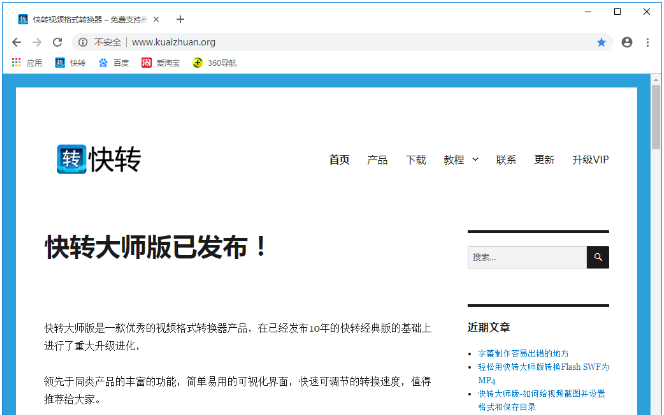Open the Chrome three-dot menu
This screenshot has width=664, height=415.
click(x=647, y=42)
